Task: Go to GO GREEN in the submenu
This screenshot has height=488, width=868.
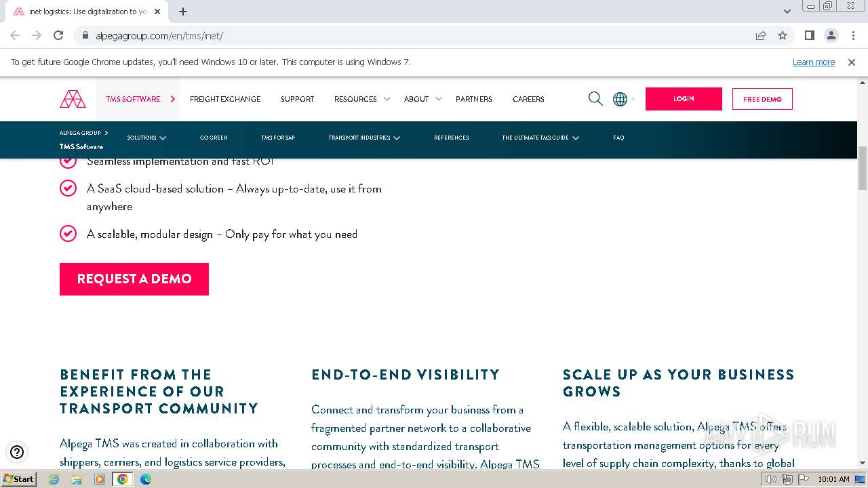Action: 214,138
